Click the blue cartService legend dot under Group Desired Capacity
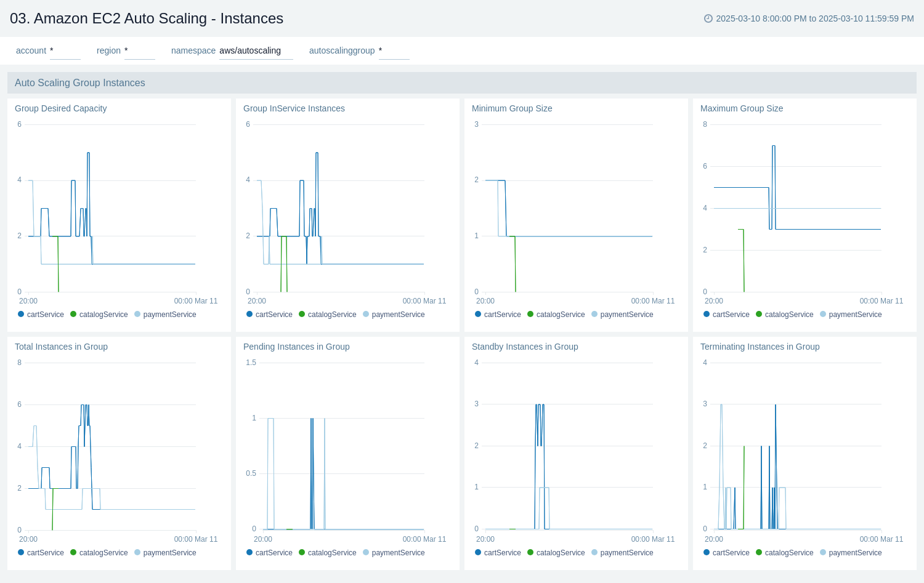Viewport: 924px width, 583px height. click(20, 315)
